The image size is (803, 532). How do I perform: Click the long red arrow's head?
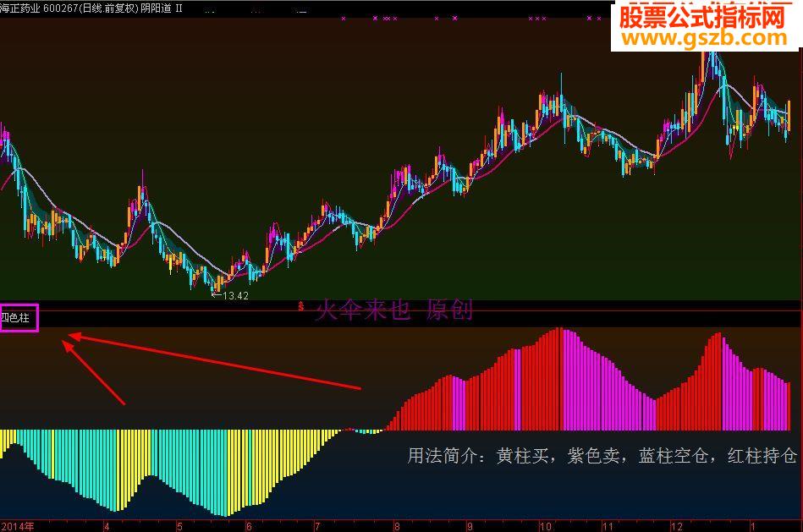click(74, 336)
